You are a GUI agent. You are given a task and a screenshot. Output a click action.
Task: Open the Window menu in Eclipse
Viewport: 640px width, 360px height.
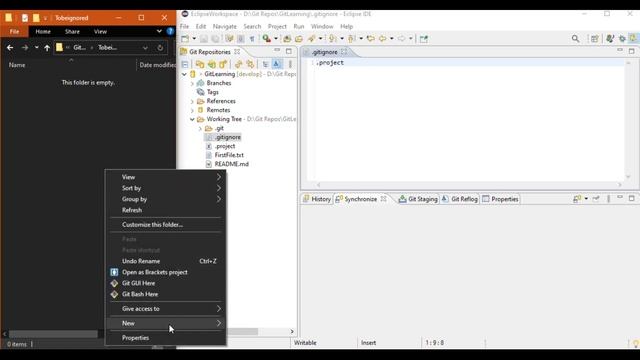[x=322, y=27]
